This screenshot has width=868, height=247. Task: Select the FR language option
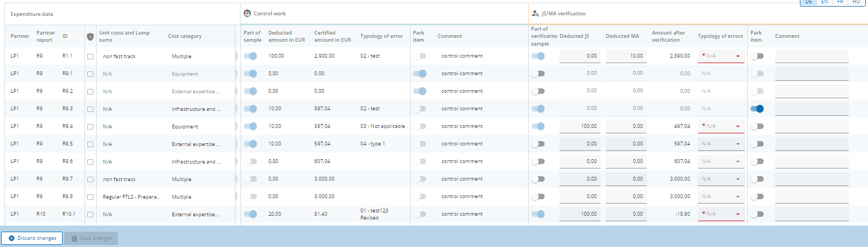(840, 2)
